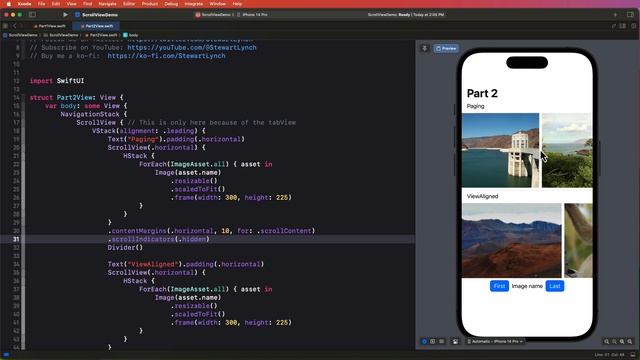Toggle the inspector panel
This screenshot has width=640, height=360.
630,15
